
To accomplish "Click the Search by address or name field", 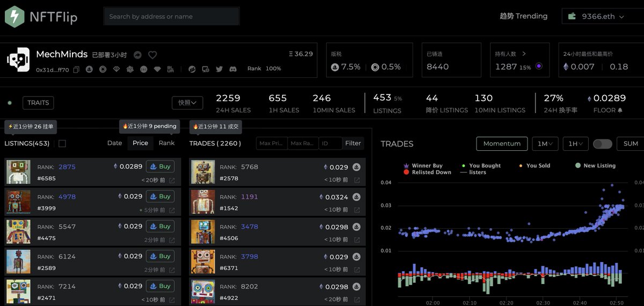I will click(171, 16).
